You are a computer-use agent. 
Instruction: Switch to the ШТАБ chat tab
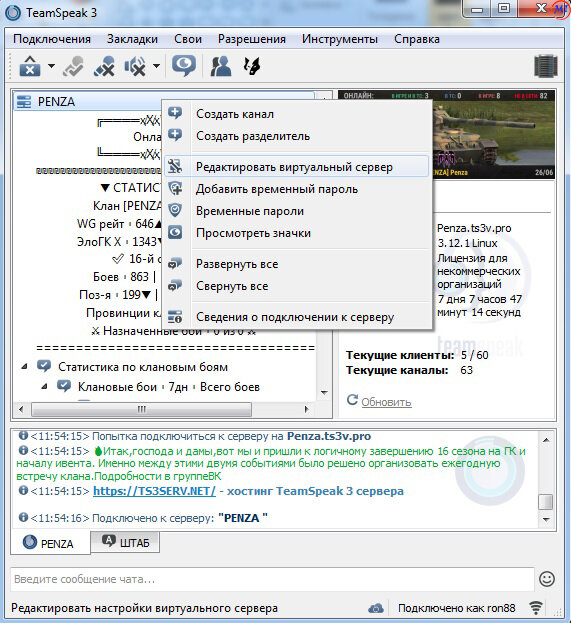126,542
